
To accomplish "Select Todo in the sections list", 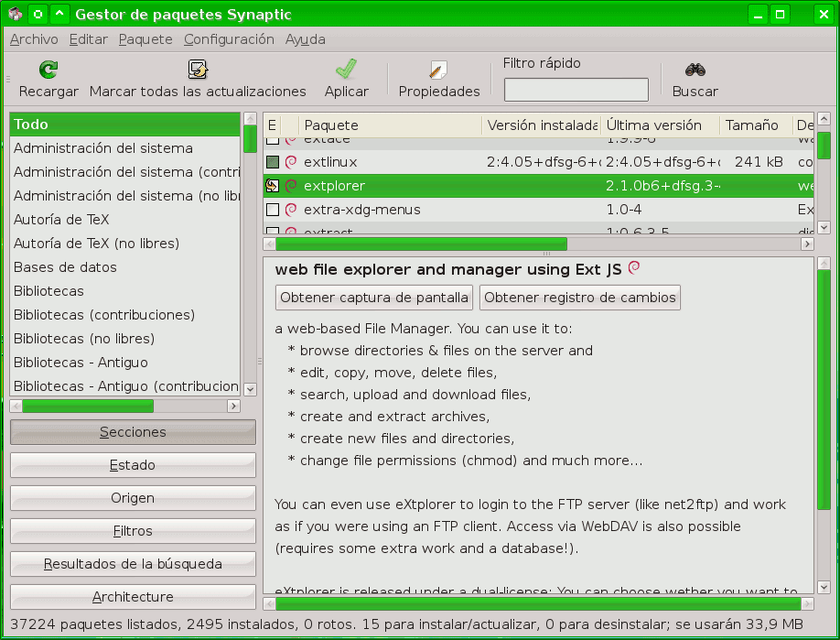I will point(124,125).
